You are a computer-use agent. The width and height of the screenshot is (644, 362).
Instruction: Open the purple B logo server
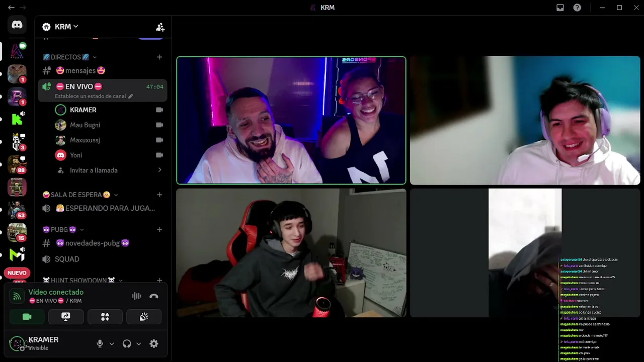17,97
